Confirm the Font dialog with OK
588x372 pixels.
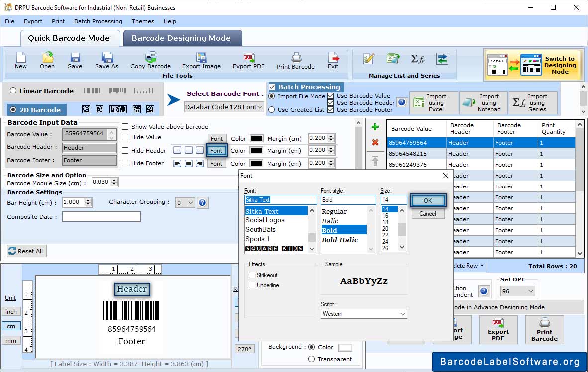click(428, 200)
